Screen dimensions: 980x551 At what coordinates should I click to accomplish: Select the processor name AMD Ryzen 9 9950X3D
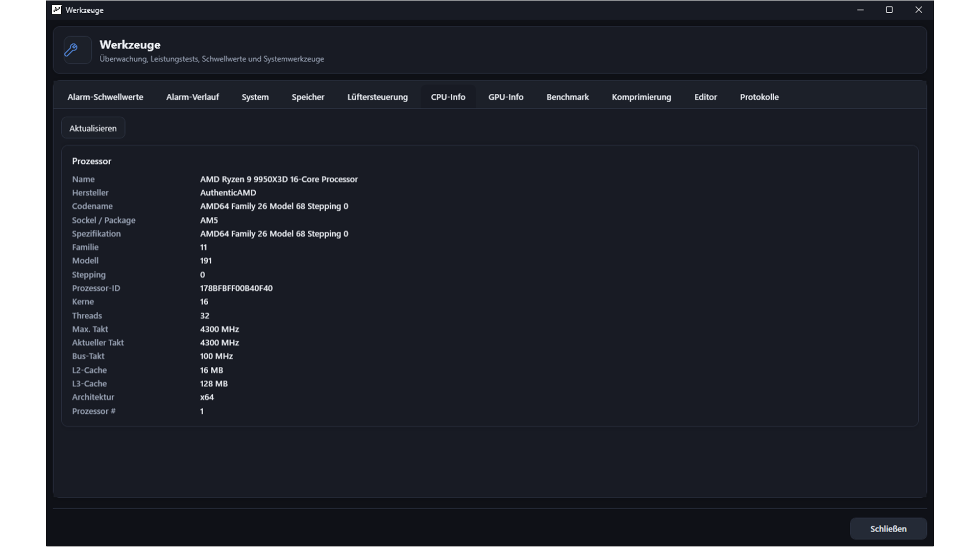[279, 179]
